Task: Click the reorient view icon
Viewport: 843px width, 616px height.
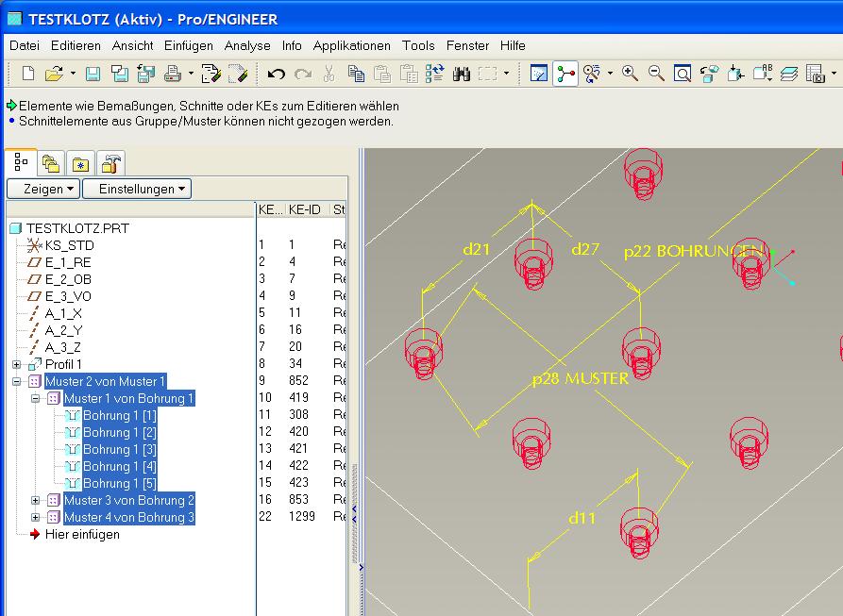Action: [709, 73]
